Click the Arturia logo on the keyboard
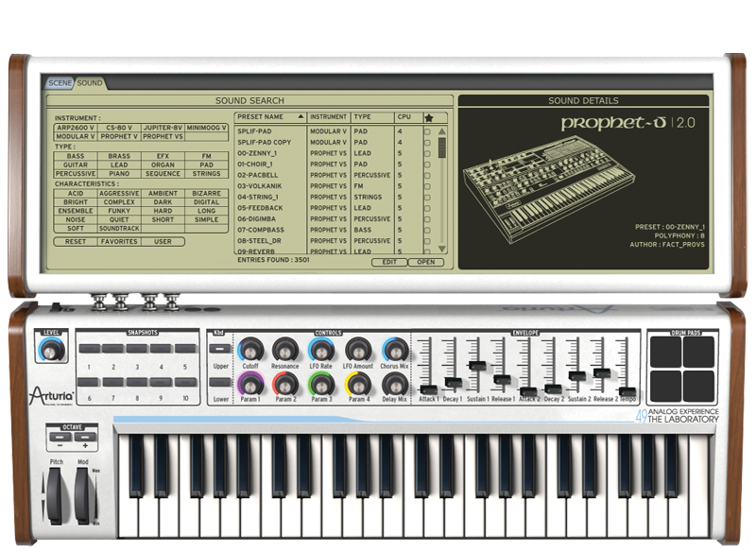756x553 pixels. (x=52, y=396)
